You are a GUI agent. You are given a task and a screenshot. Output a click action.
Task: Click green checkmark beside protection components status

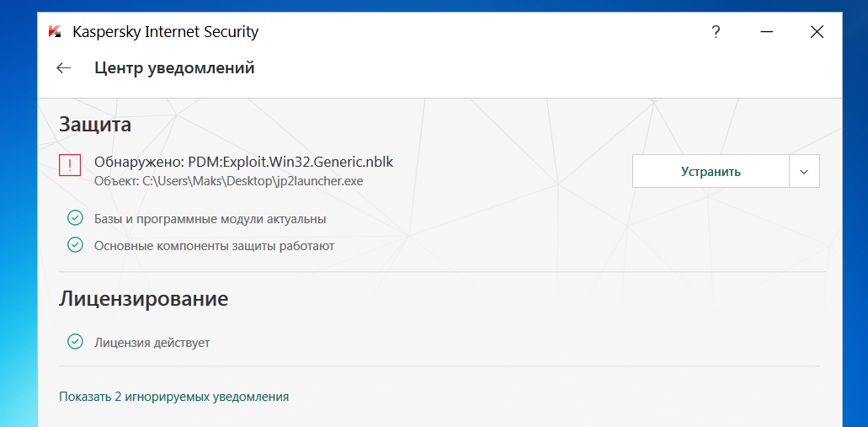pos(75,245)
